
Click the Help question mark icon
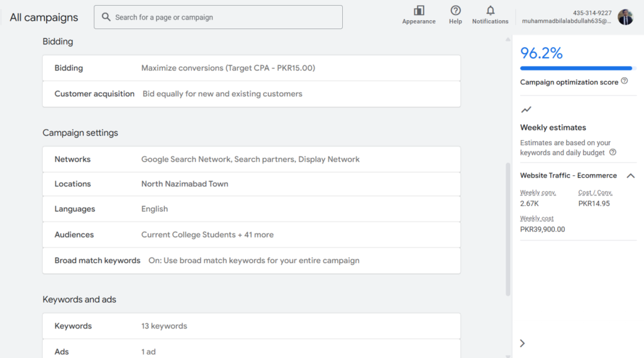coord(455,11)
